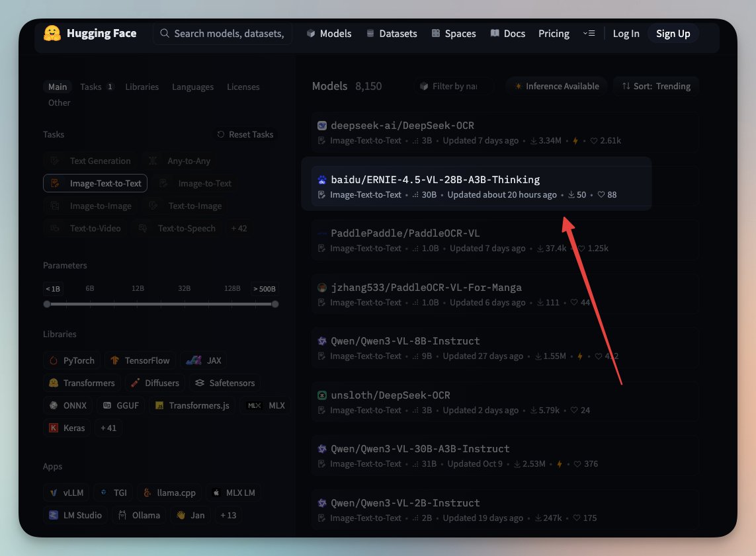
Task: Toggle the Image-to-Text task filter
Action: coord(195,183)
